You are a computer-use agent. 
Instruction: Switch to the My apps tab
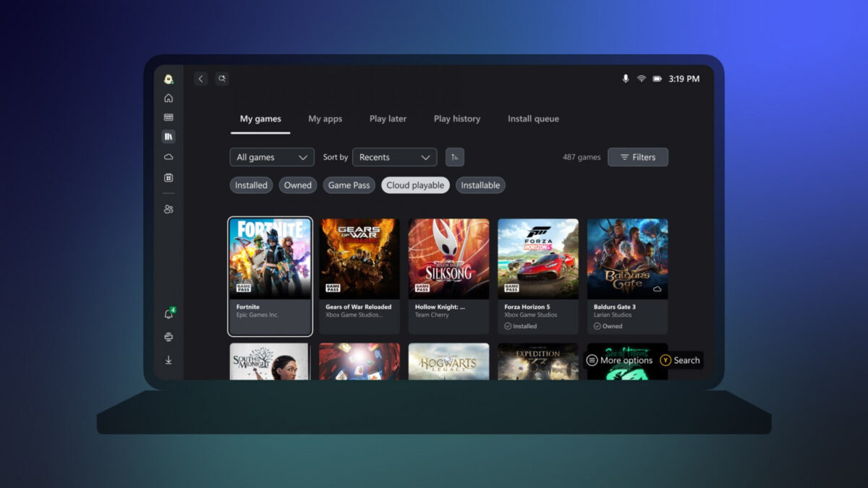point(325,119)
